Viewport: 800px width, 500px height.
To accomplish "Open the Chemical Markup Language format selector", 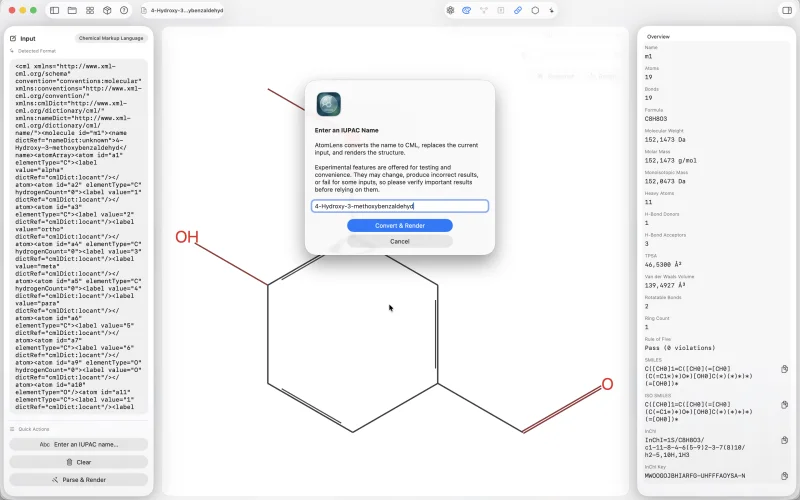I will (111, 38).
